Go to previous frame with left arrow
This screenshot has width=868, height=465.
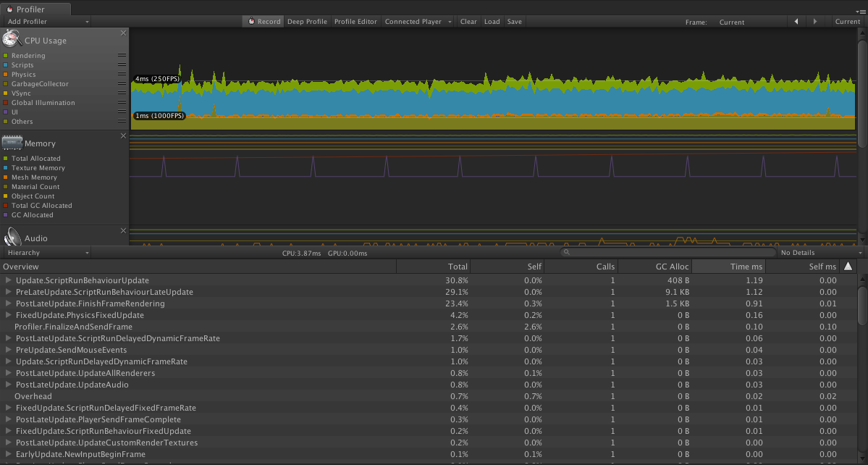796,22
